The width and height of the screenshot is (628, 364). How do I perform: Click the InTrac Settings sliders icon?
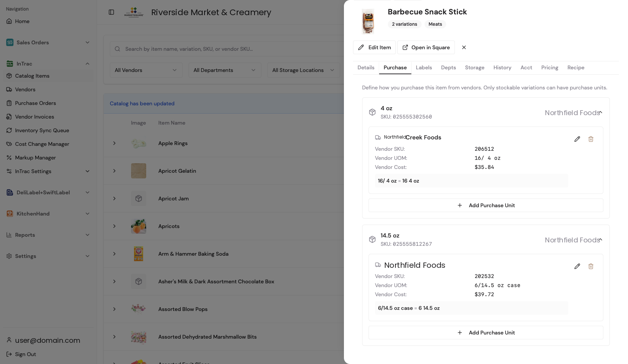point(9,171)
